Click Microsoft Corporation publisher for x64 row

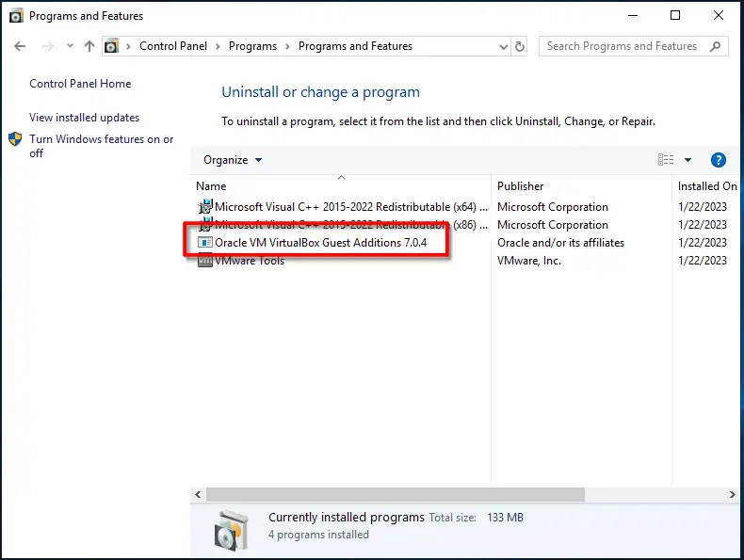pyautogui.click(x=552, y=207)
